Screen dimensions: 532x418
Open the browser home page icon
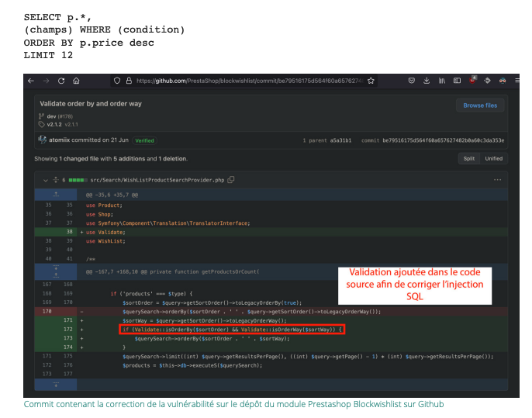point(76,81)
